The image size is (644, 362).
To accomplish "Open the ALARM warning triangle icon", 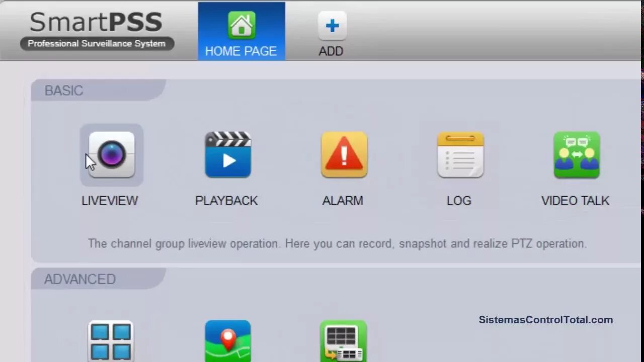I will click(x=344, y=155).
